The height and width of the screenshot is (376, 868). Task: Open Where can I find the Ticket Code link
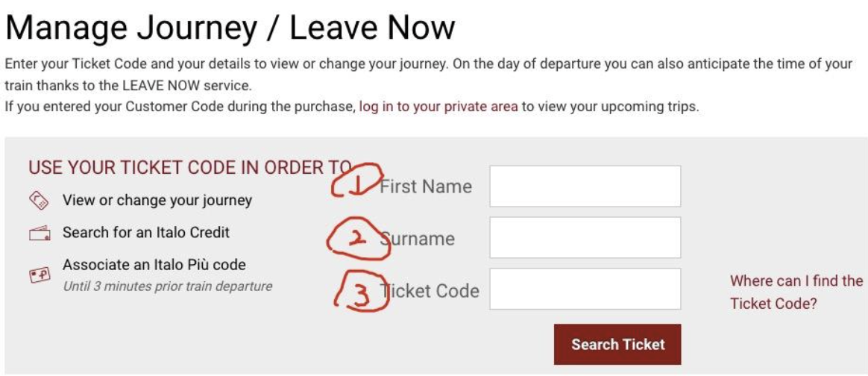(796, 292)
